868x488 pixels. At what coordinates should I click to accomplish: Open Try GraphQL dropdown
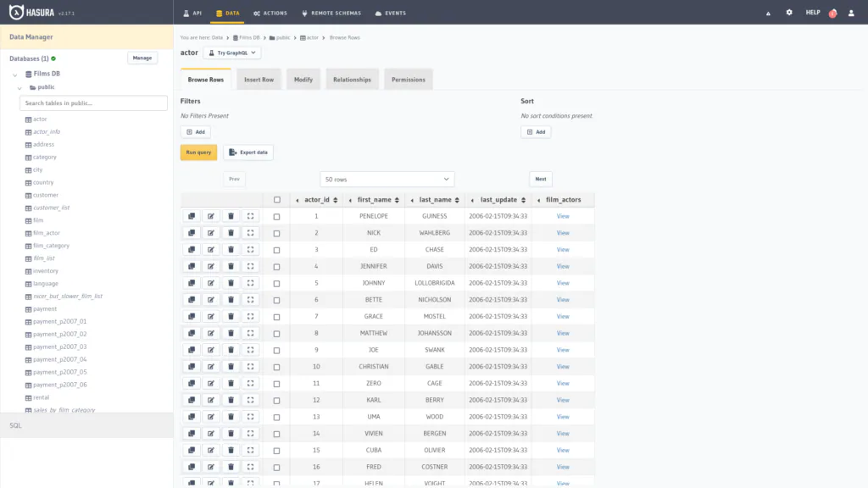(232, 53)
